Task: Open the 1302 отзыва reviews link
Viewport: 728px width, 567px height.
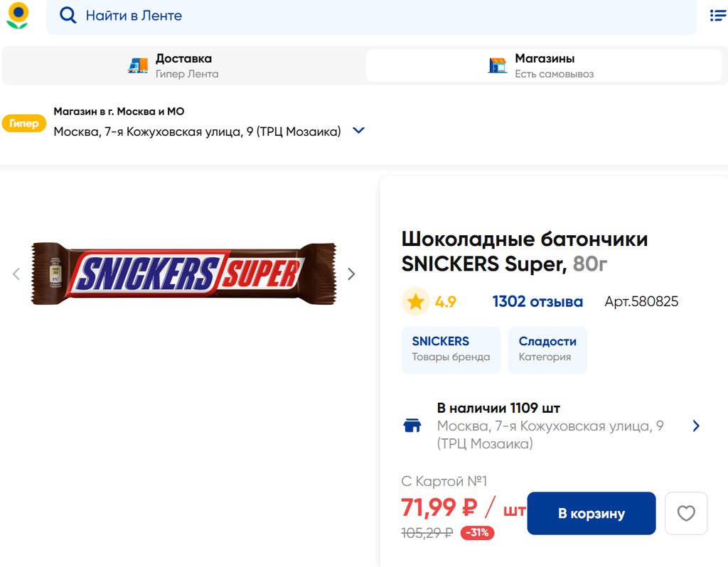Action: point(537,302)
